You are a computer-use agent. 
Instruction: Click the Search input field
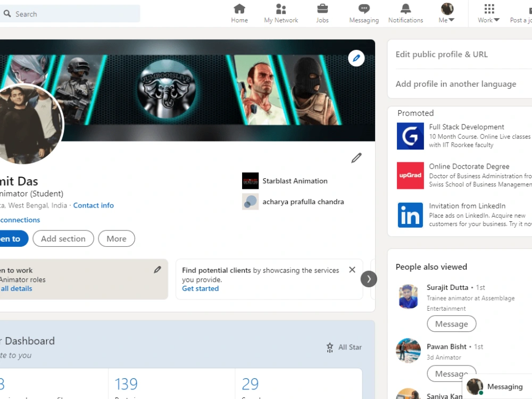click(x=70, y=14)
